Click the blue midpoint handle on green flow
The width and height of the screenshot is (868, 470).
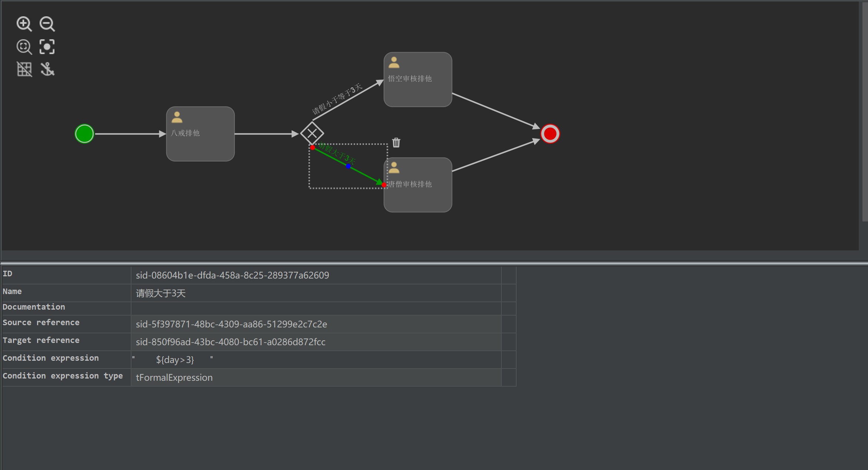click(348, 166)
